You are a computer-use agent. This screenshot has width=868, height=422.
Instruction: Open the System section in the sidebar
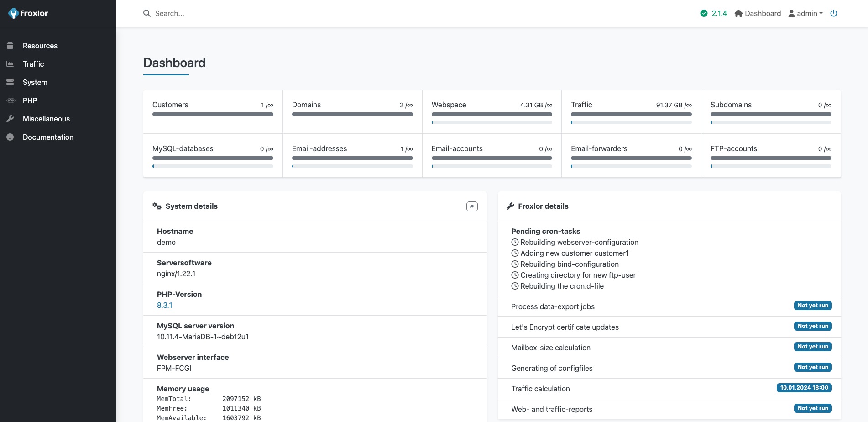[x=35, y=82]
